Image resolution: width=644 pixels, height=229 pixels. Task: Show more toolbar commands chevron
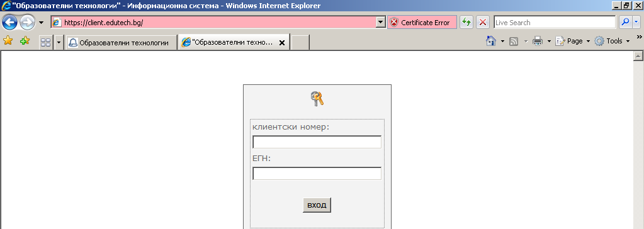click(639, 37)
